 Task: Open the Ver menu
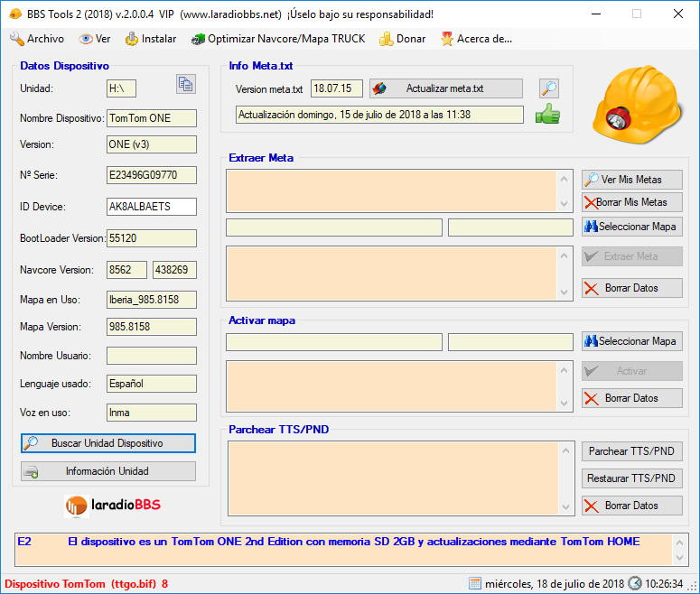coord(94,39)
